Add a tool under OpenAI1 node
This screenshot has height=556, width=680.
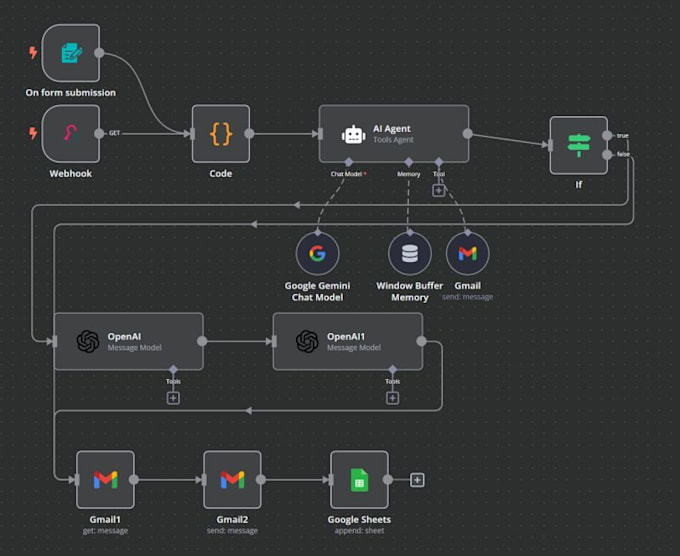392,398
